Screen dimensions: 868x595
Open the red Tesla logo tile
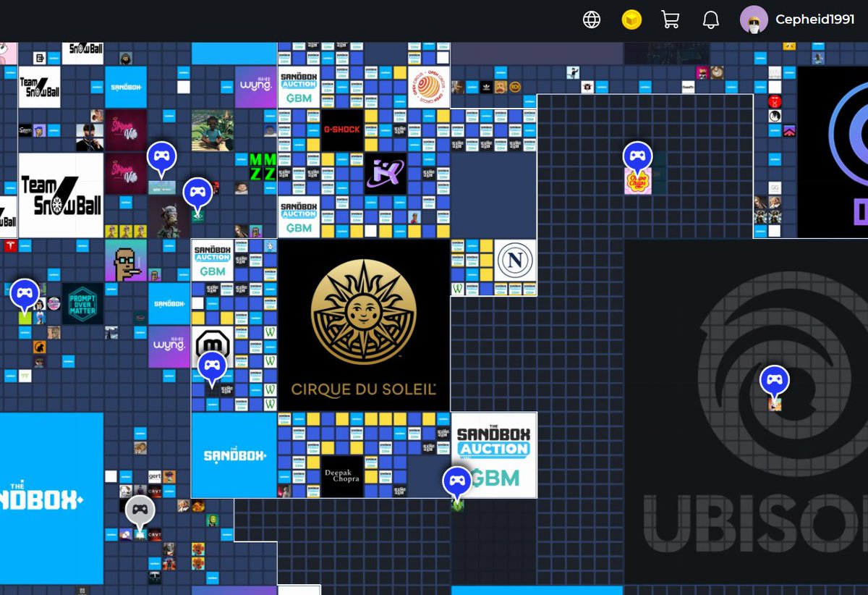(10, 246)
